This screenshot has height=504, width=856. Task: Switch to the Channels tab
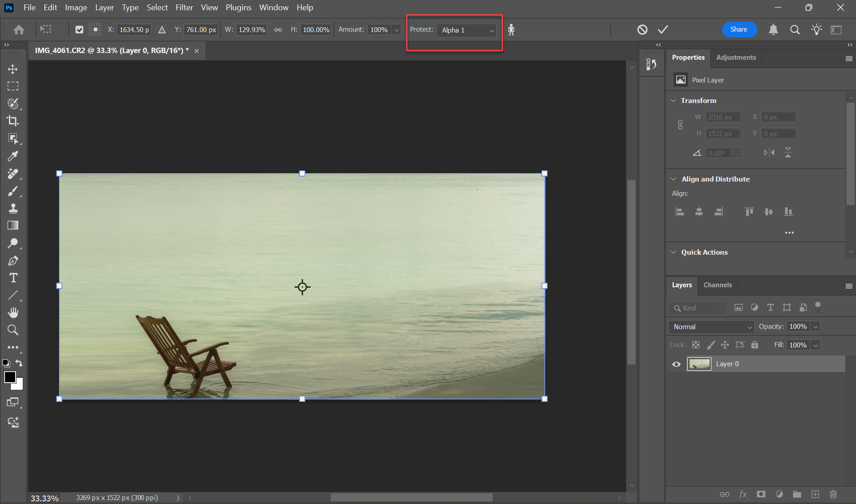pyautogui.click(x=717, y=285)
